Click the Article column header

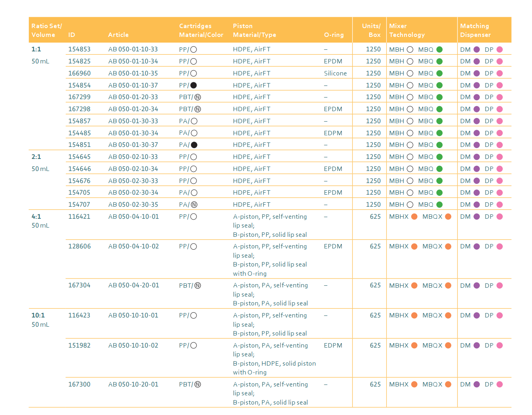click(118, 35)
